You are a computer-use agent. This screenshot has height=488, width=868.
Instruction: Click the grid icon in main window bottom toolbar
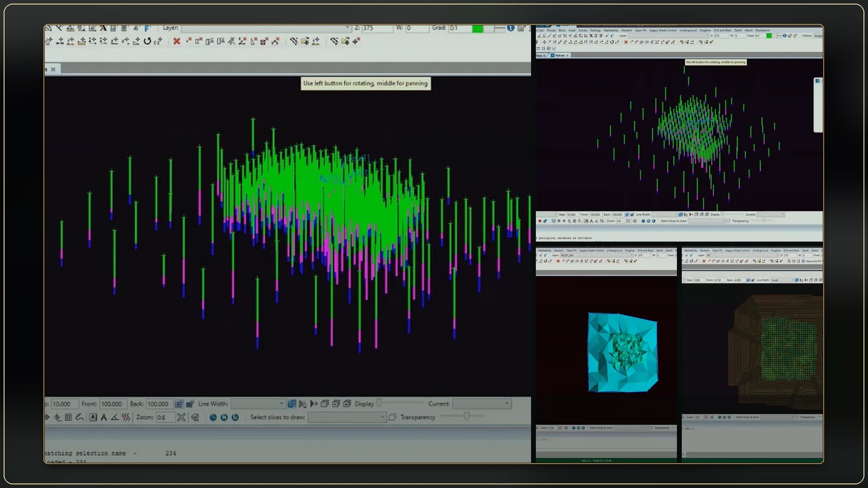[x=68, y=417]
